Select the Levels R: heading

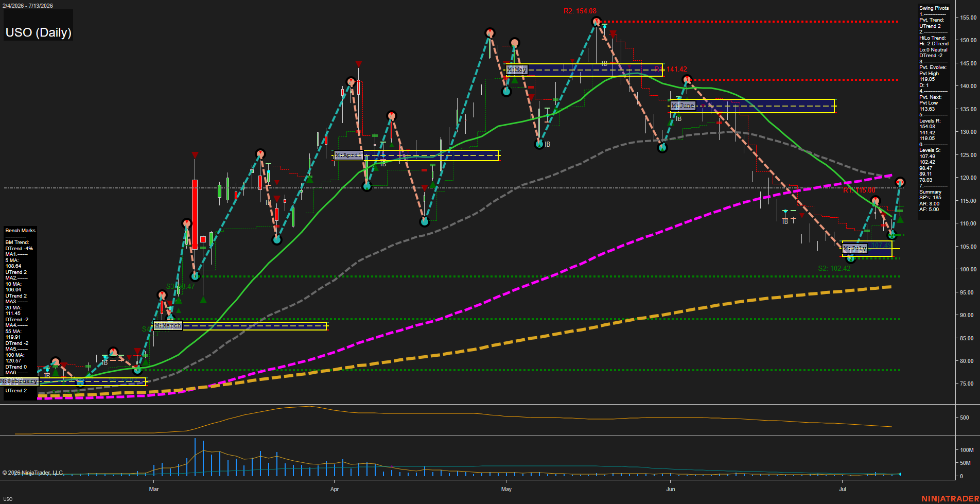click(x=930, y=121)
